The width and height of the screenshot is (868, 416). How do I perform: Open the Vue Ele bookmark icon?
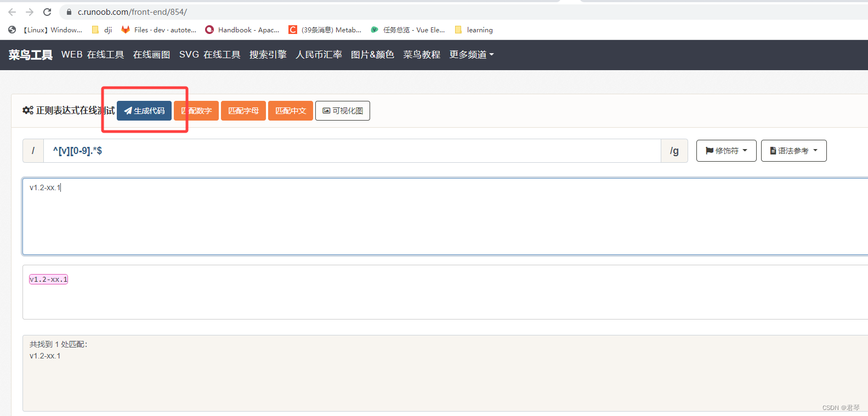tap(375, 30)
